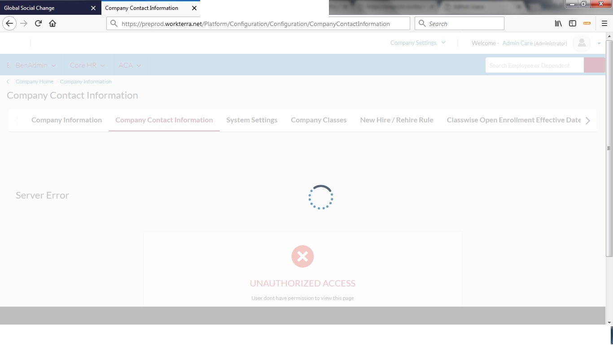This screenshot has height=364, width=613.
Task: Click the Search Employee or Dependent field
Action: coord(534,65)
